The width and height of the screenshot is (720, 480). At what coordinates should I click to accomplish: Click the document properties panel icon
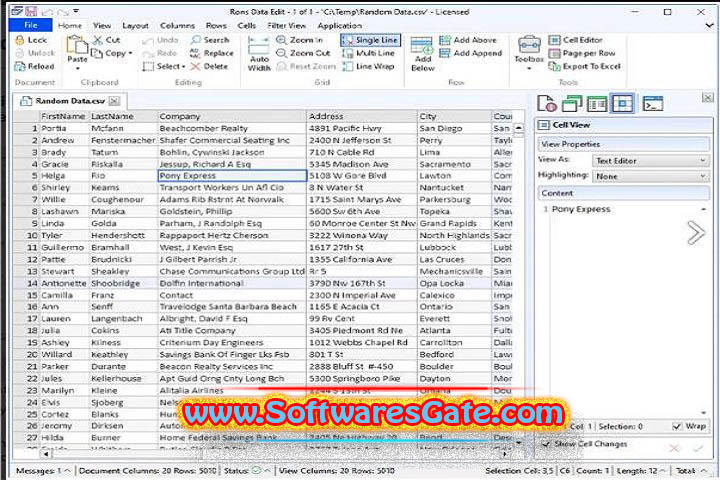(547, 103)
